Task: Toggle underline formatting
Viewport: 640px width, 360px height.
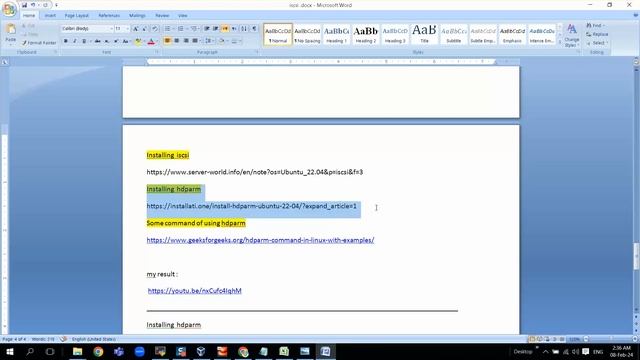Action: point(84,41)
